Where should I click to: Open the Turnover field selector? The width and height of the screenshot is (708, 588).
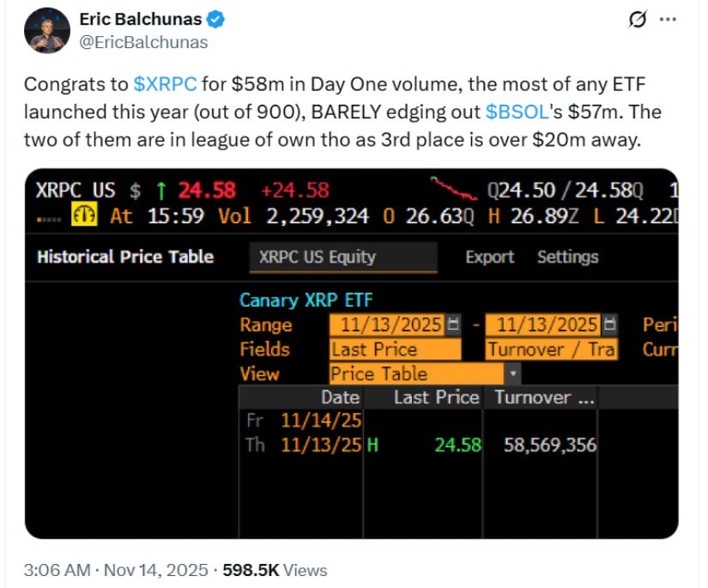(x=551, y=349)
